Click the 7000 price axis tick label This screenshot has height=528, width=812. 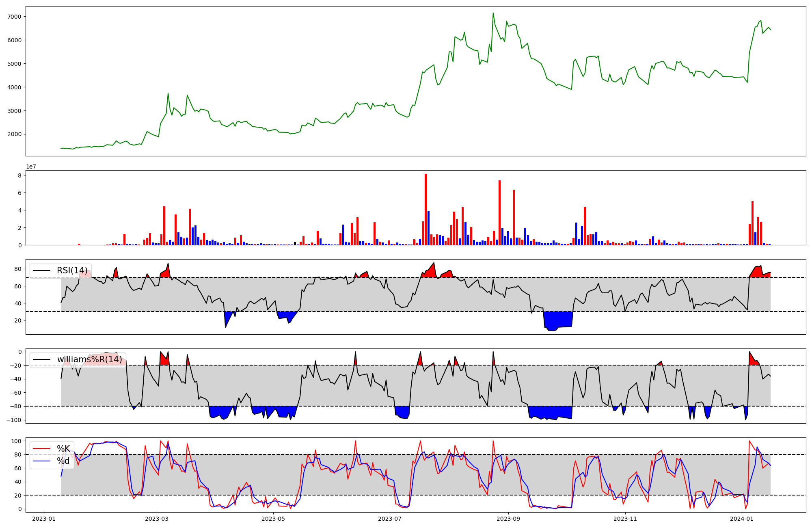tap(14, 17)
